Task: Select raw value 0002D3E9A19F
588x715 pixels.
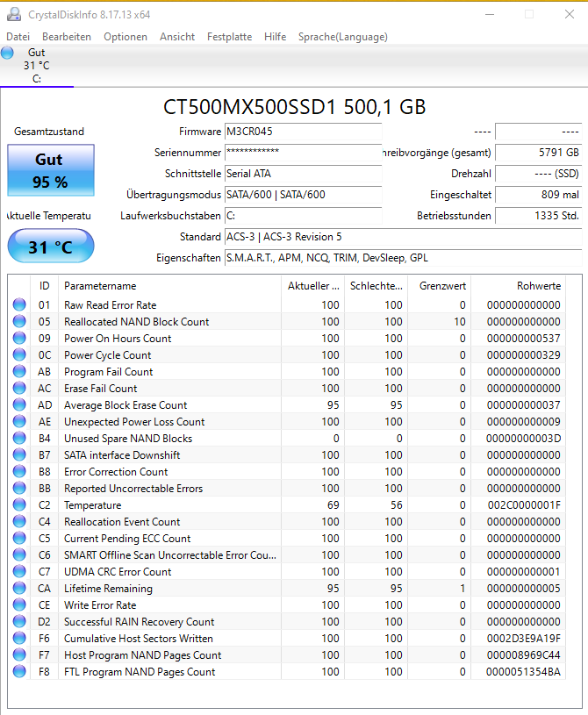Action: 524,639
